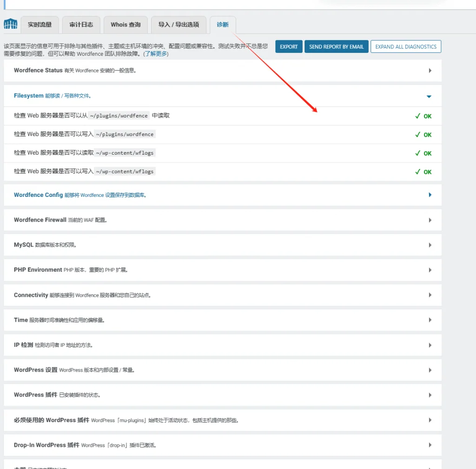Open the Whois 查询 tab

[126, 25]
